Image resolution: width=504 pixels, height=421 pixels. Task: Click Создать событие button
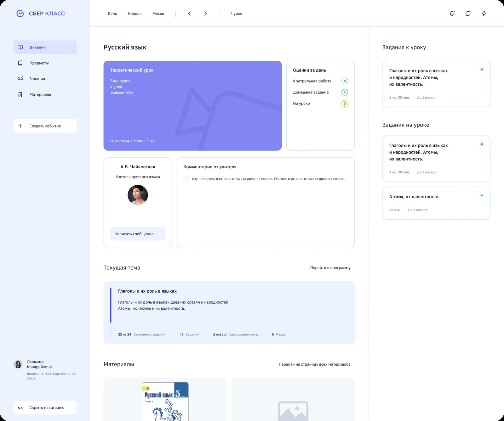[45, 126]
